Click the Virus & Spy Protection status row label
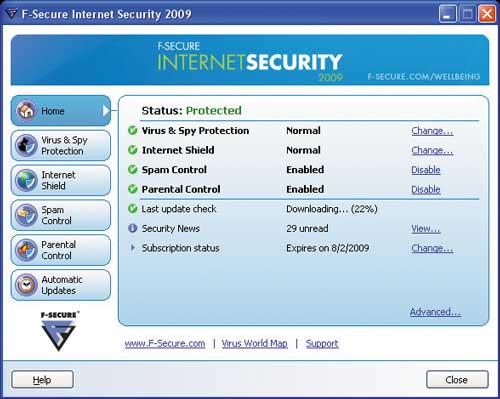The width and height of the screenshot is (500, 399). (x=195, y=131)
